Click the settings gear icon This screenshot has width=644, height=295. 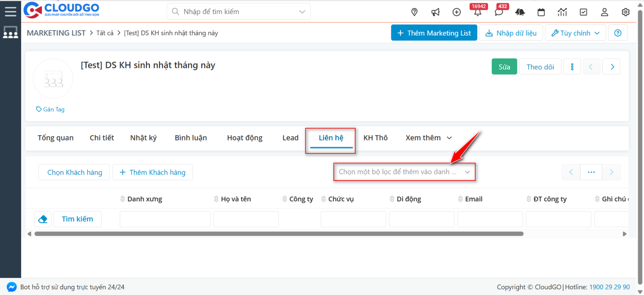[x=626, y=12]
